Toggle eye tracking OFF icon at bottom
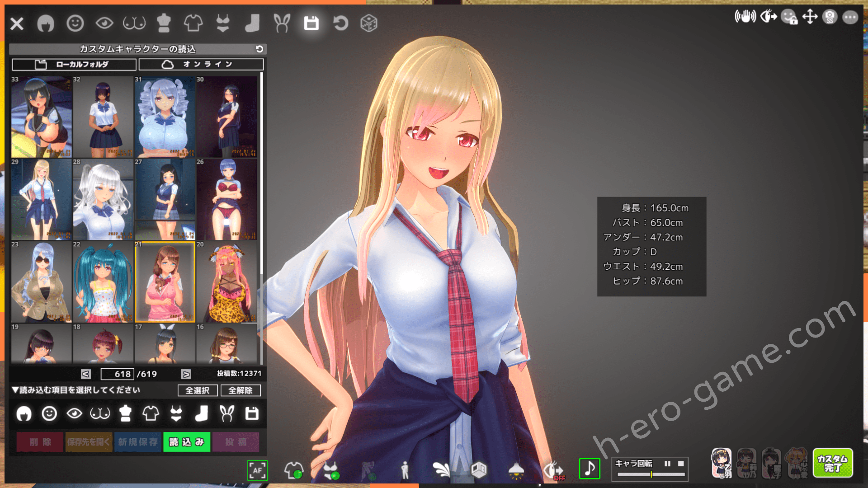 click(553, 470)
